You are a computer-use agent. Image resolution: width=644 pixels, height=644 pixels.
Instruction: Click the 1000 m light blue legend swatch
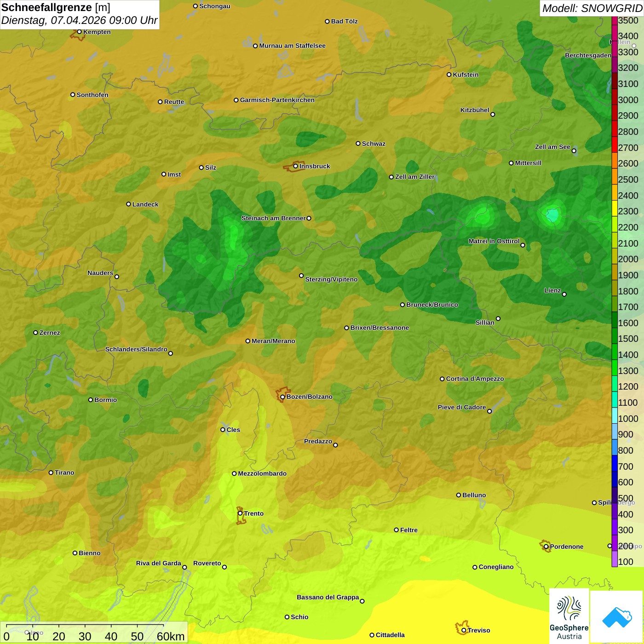click(x=615, y=415)
